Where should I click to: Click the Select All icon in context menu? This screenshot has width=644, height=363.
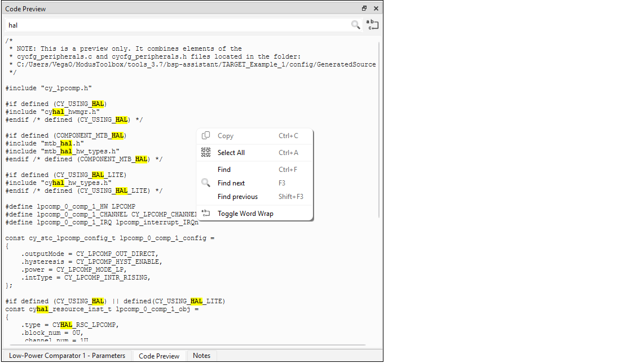[206, 153]
